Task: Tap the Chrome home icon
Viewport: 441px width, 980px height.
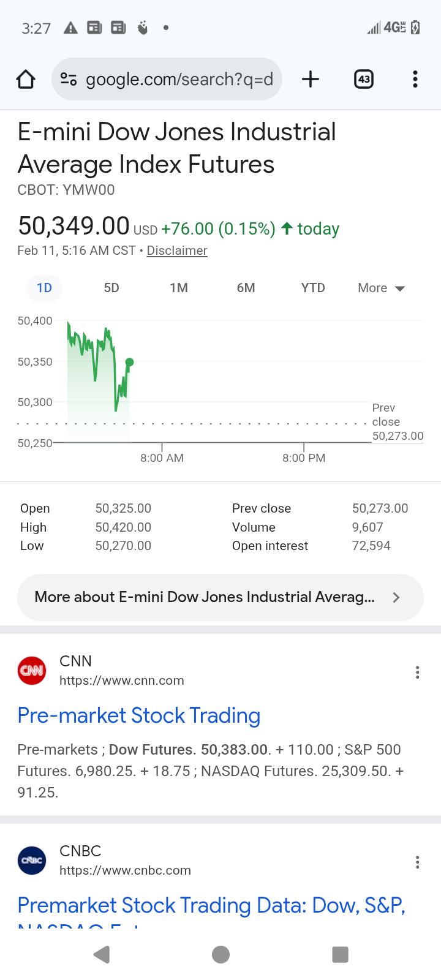Action: pyautogui.click(x=26, y=79)
